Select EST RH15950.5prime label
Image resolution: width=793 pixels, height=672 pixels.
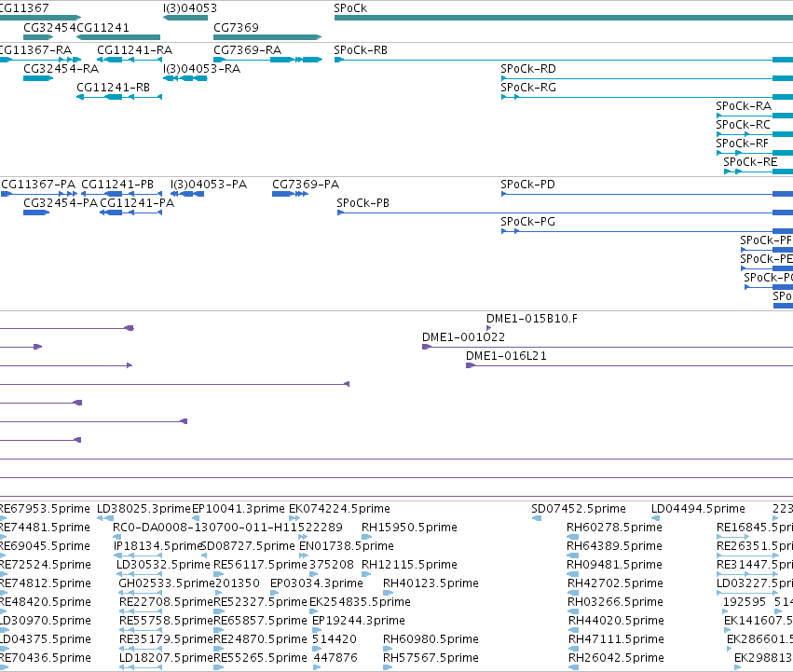coord(409,528)
